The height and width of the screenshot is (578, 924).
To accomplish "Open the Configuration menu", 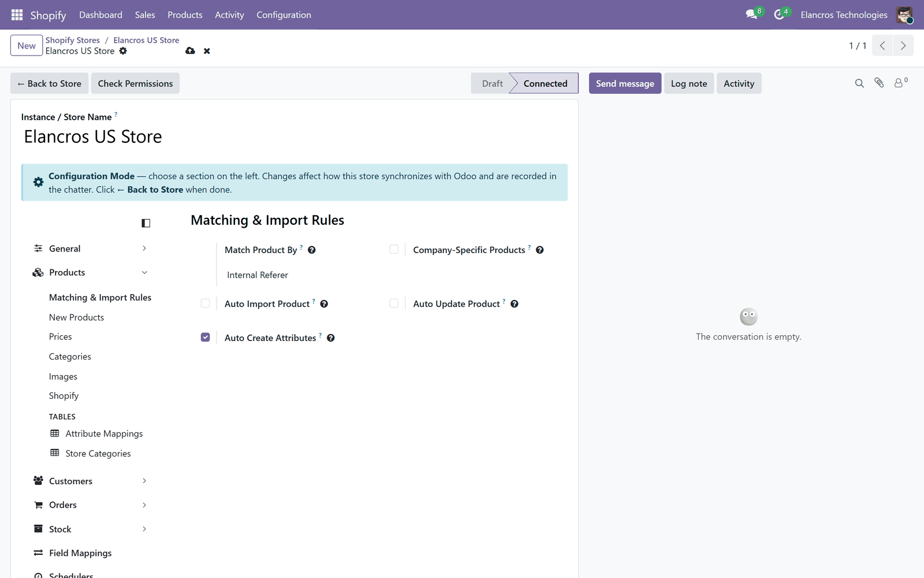I will 284,15.
